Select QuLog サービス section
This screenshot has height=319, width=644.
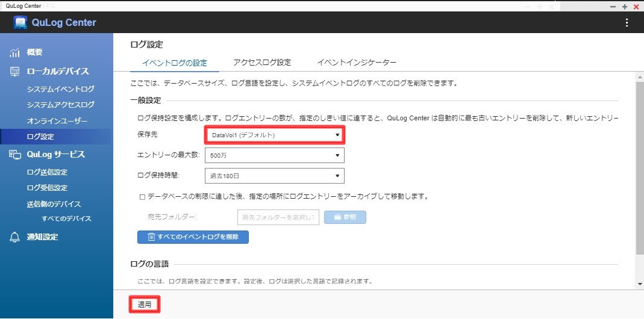tap(56, 154)
